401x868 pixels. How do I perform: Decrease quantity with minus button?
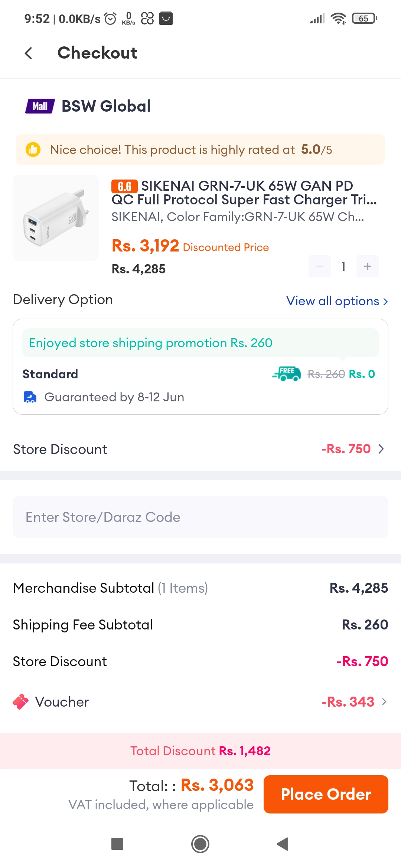[x=320, y=266]
